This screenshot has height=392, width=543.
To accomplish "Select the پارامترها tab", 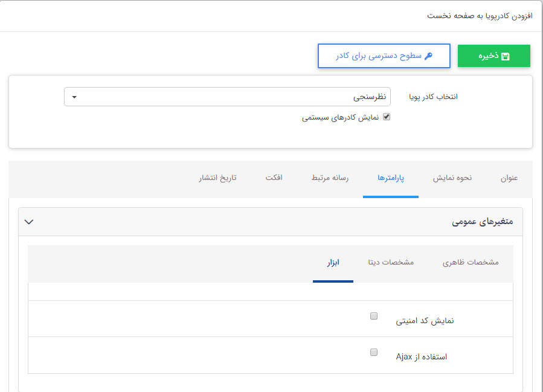I will point(391,178).
